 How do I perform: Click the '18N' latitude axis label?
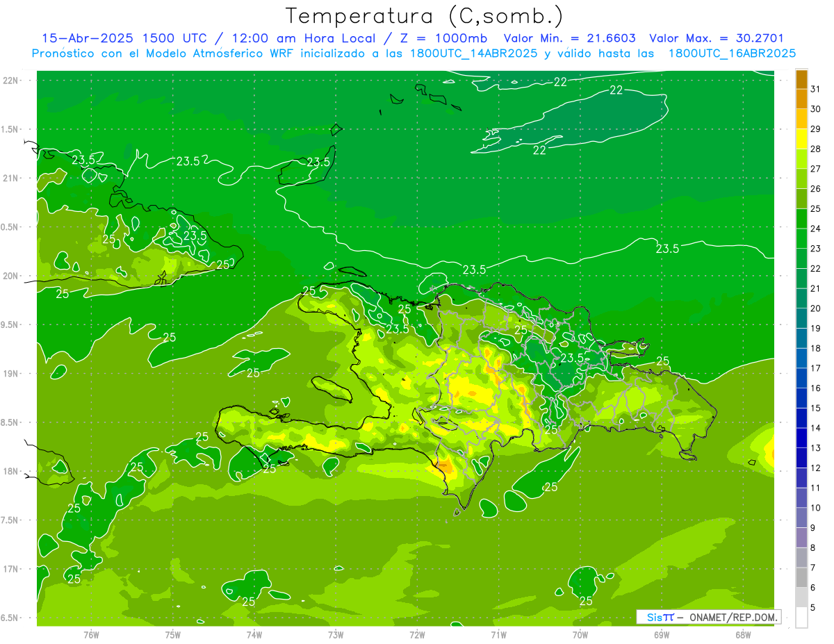10,472
